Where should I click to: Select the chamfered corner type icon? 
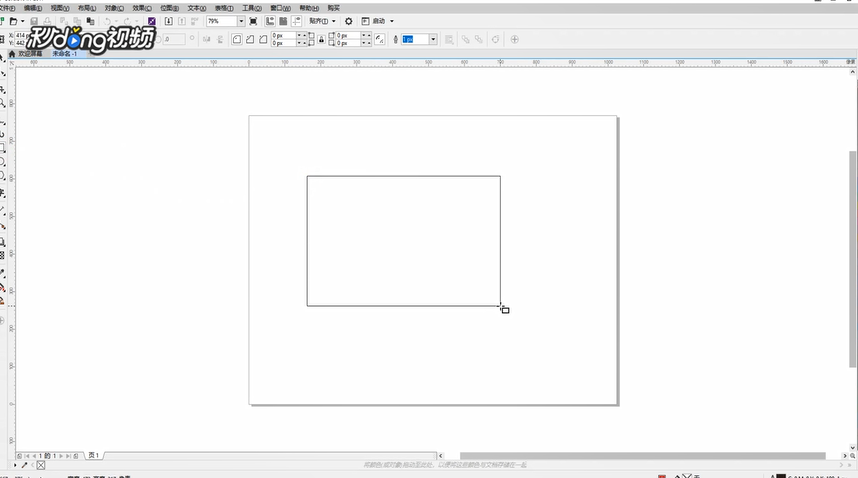(263, 39)
